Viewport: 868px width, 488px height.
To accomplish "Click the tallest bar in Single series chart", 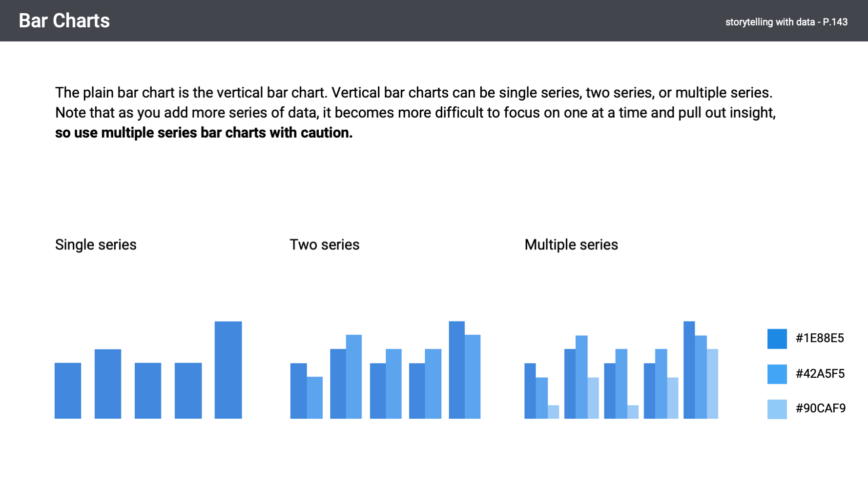I will coord(228,369).
